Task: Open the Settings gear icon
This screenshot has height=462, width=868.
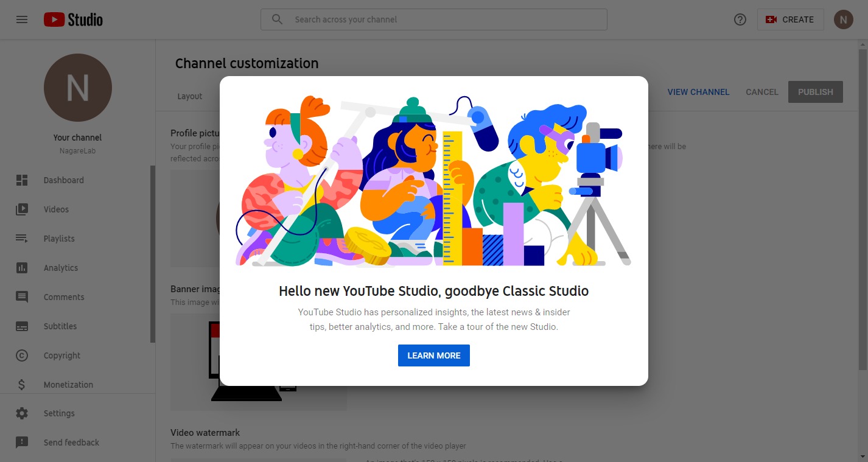Action: pos(22,413)
